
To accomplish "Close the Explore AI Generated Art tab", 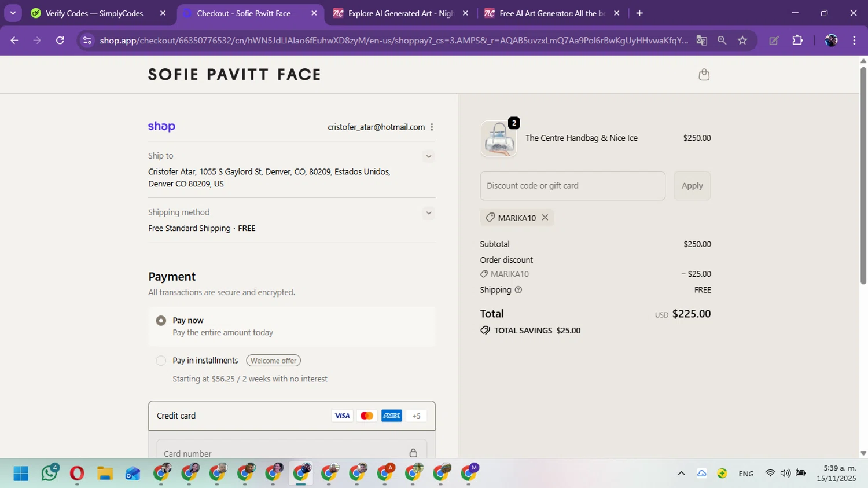I will (x=465, y=13).
